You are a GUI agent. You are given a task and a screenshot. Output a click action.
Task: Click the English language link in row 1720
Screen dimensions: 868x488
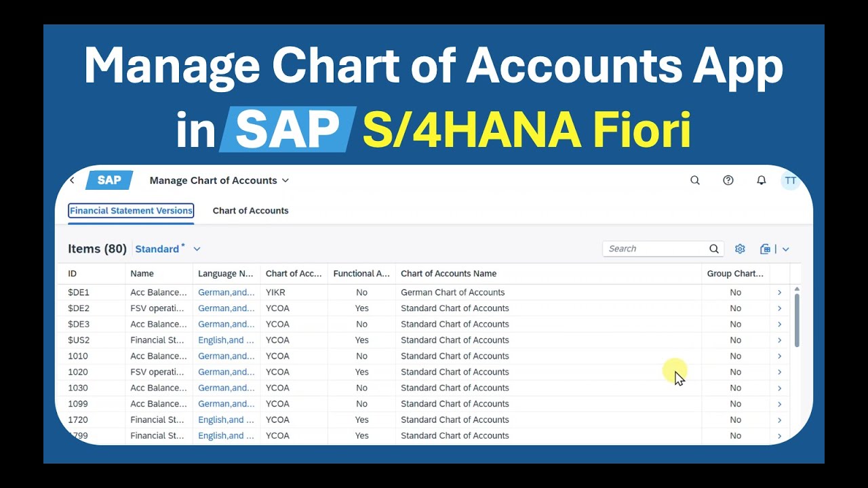click(x=226, y=420)
